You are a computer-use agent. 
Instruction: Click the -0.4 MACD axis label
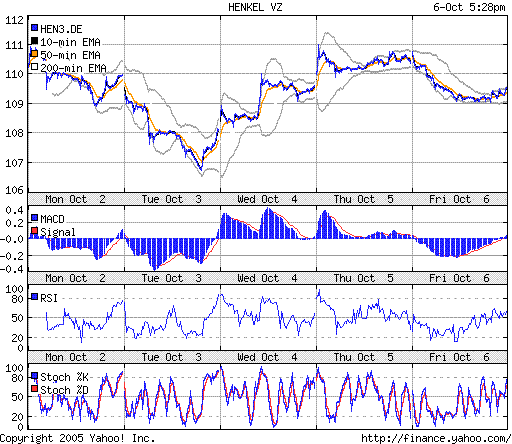[x=12, y=269]
